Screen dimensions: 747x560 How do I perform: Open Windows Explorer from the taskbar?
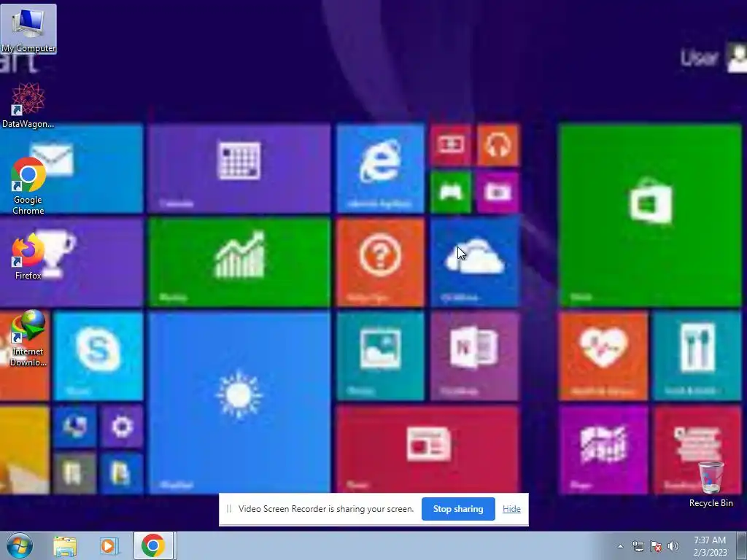click(x=65, y=546)
